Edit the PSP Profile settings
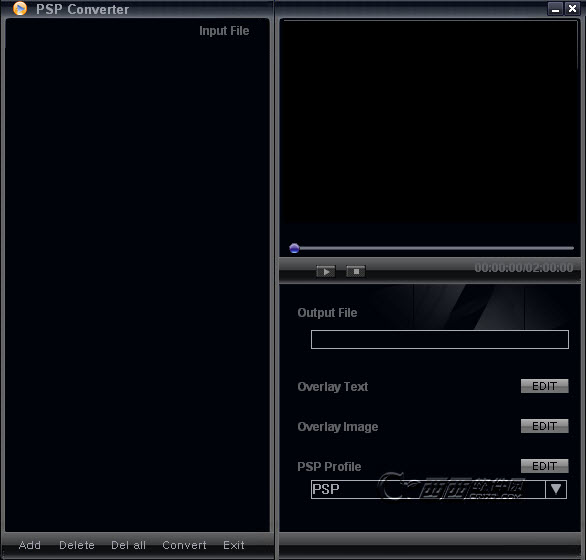Image resolution: width=586 pixels, height=560 pixels. click(545, 466)
